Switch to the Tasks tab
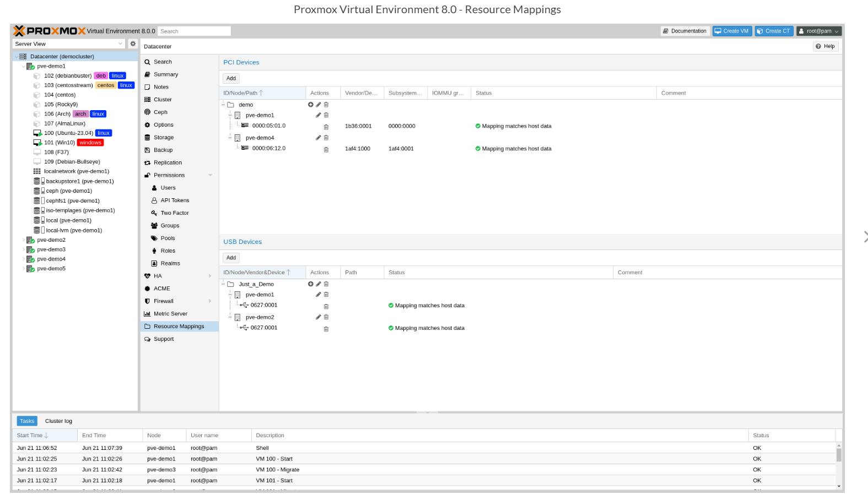The height and width of the screenshot is (500, 868). coord(27,421)
